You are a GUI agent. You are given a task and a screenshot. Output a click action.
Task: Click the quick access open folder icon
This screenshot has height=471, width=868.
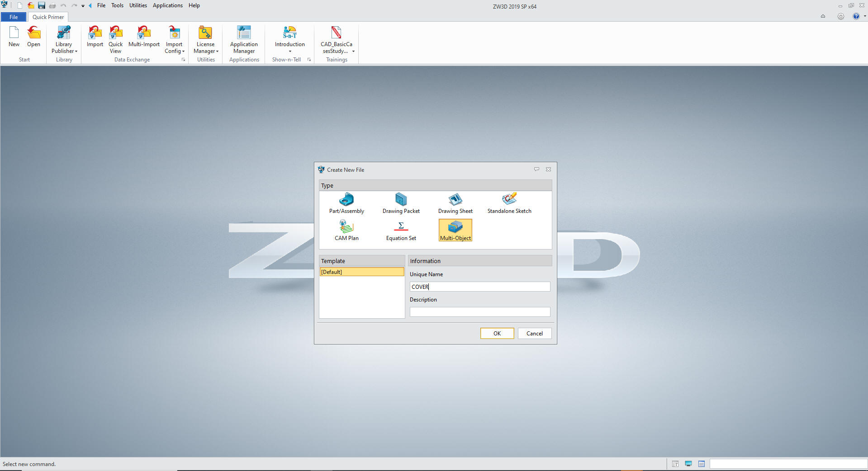(x=31, y=5)
